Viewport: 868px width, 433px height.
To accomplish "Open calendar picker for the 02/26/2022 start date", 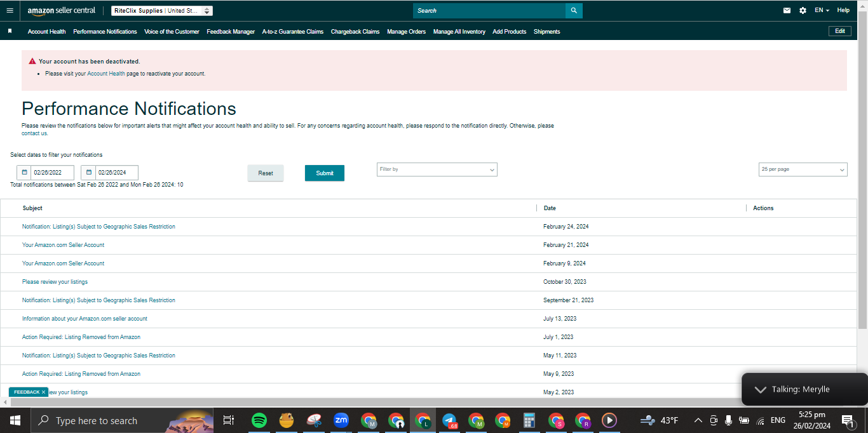I will pos(24,173).
